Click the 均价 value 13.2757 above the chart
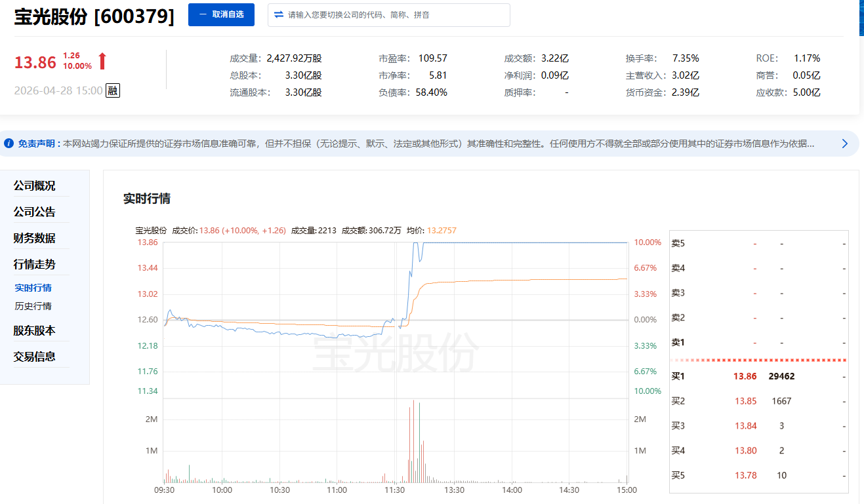This screenshot has height=504, width=864. pyautogui.click(x=442, y=231)
